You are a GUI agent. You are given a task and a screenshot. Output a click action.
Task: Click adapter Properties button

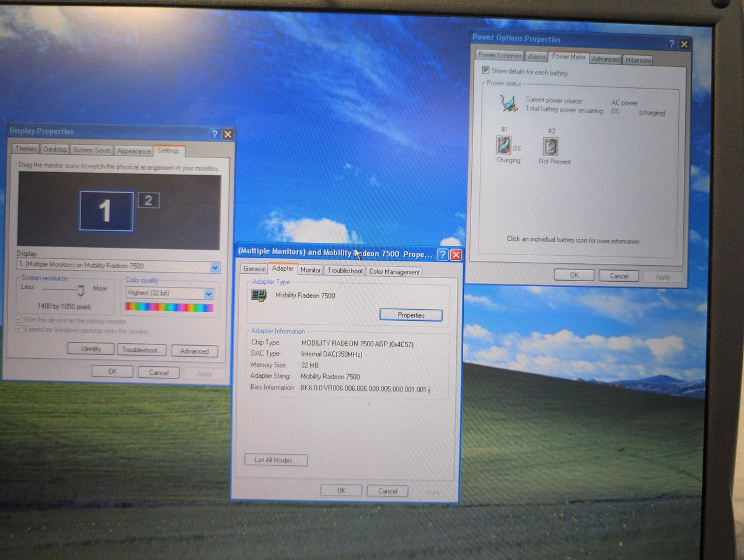[411, 315]
